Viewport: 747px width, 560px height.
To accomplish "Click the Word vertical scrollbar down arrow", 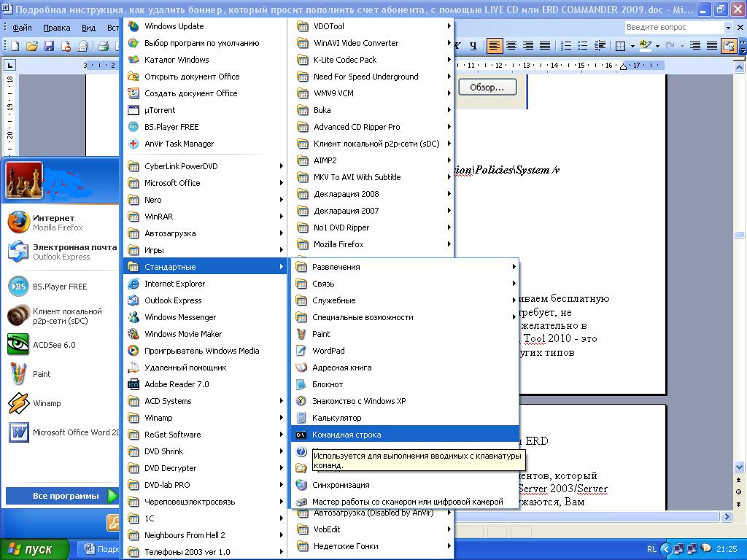I will click(x=739, y=467).
